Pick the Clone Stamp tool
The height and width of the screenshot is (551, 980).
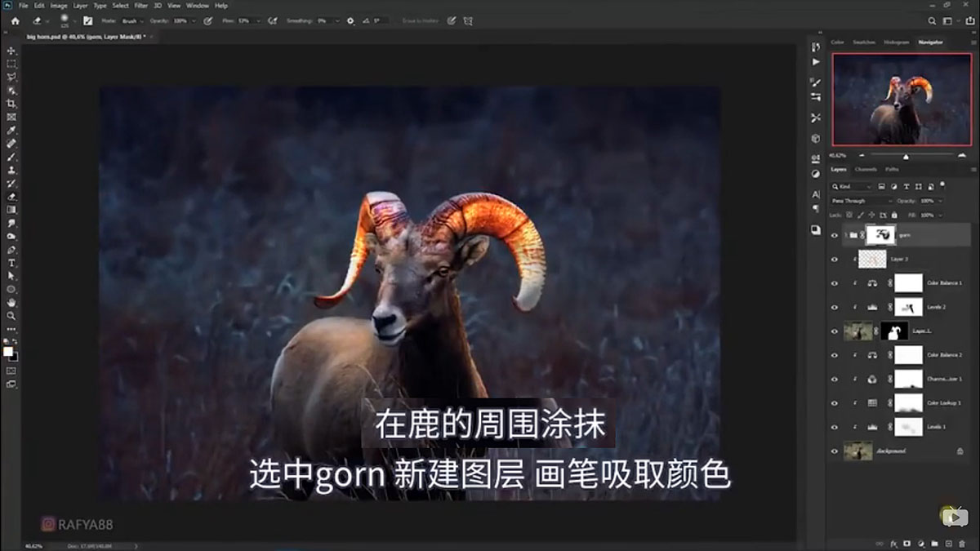pos(11,171)
